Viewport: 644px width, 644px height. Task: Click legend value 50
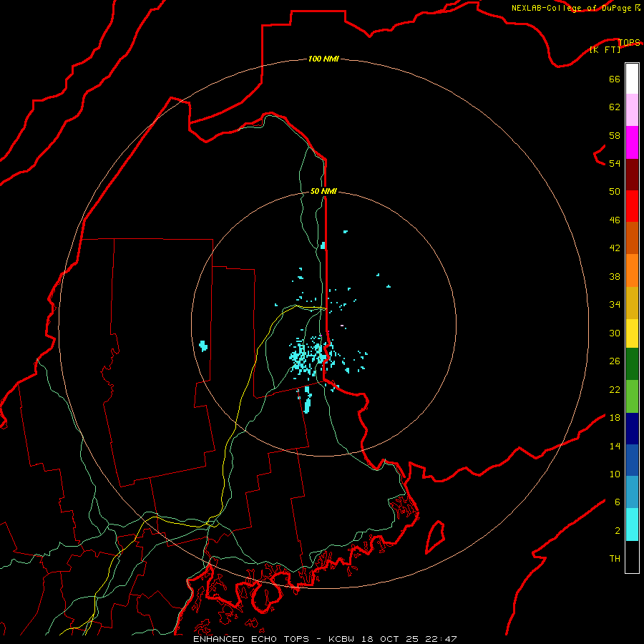tap(615, 191)
